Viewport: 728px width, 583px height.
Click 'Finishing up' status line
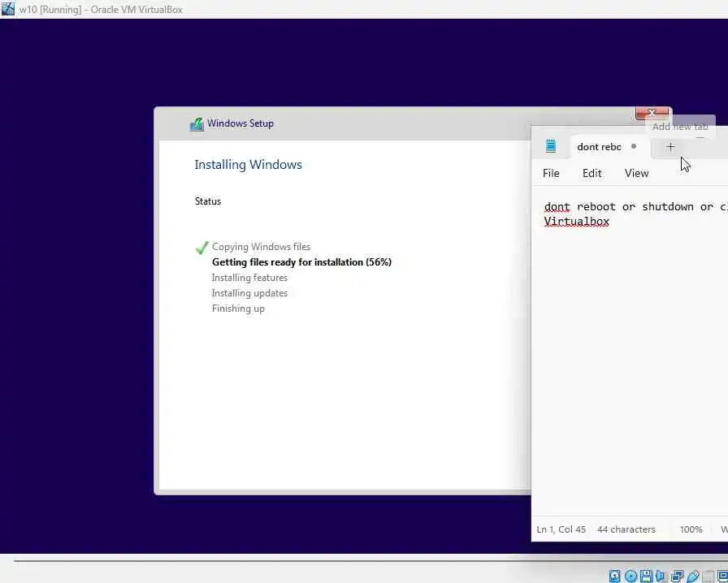tap(238, 309)
